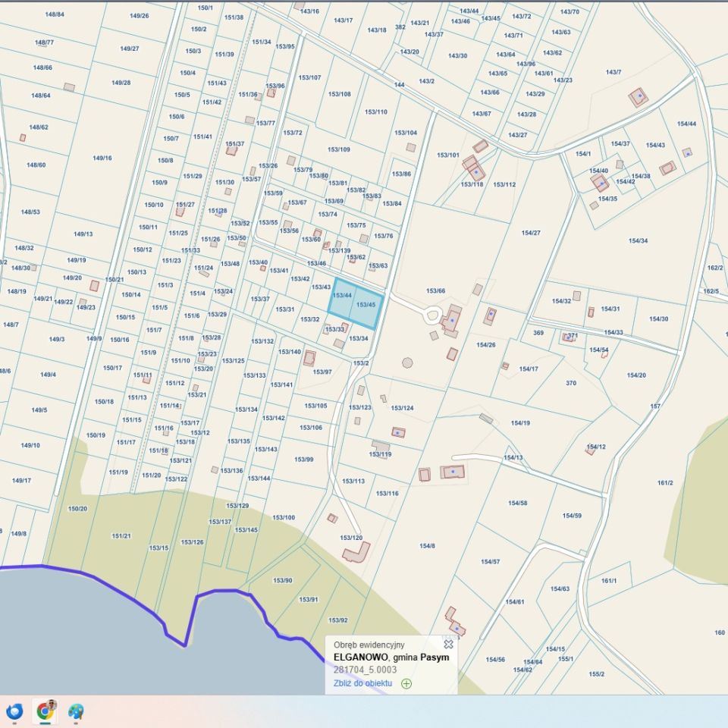Image resolution: width=728 pixels, height=728 pixels.
Task: Select highlighted parcel 153/44
Action: pyautogui.click(x=342, y=295)
